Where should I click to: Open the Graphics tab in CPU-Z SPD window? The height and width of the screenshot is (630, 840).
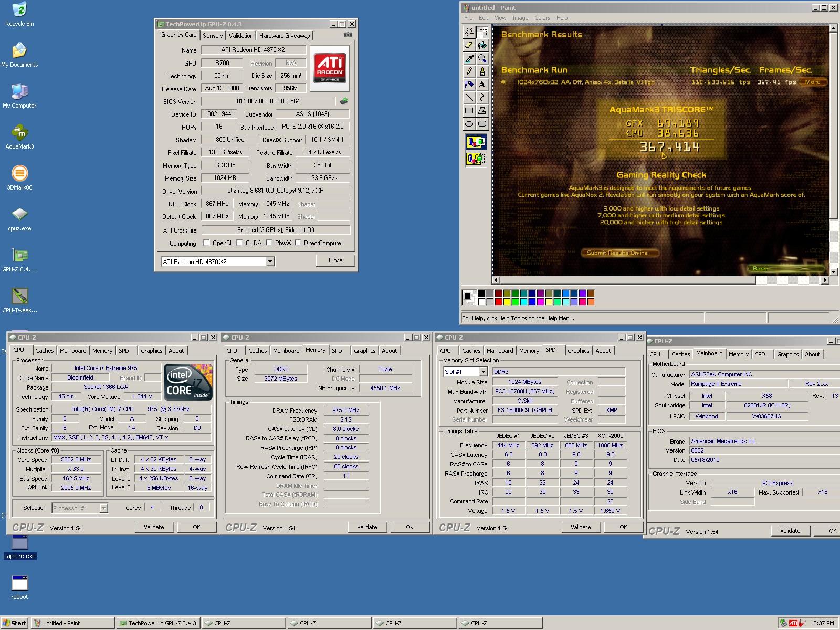(x=579, y=351)
